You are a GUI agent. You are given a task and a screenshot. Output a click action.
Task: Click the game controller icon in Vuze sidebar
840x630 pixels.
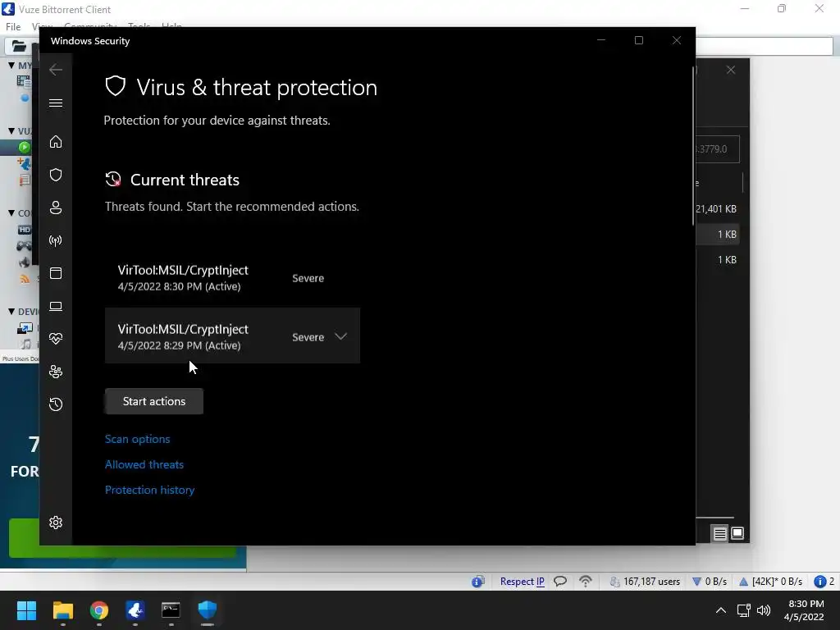coord(24,246)
